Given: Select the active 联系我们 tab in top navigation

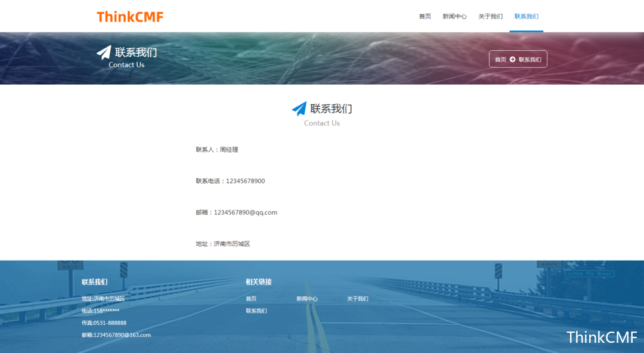Looking at the screenshot, I should (526, 17).
